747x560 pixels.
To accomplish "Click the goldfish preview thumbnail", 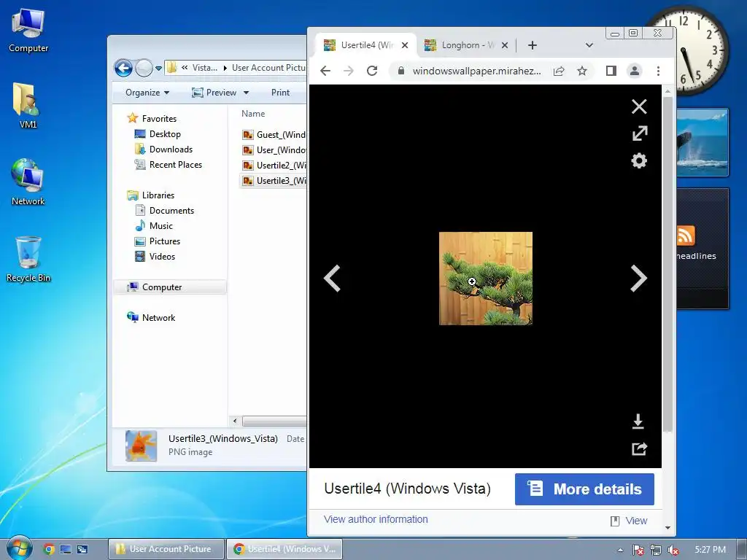I will (x=141, y=446).
